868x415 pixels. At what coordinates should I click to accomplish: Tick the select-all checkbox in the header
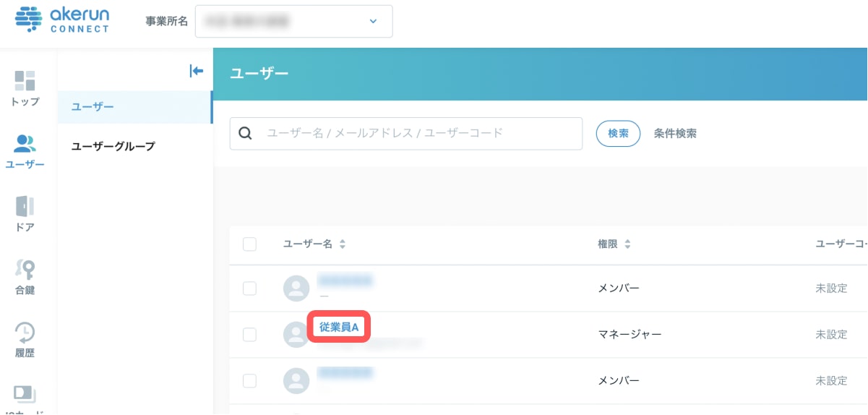(250, 244)
